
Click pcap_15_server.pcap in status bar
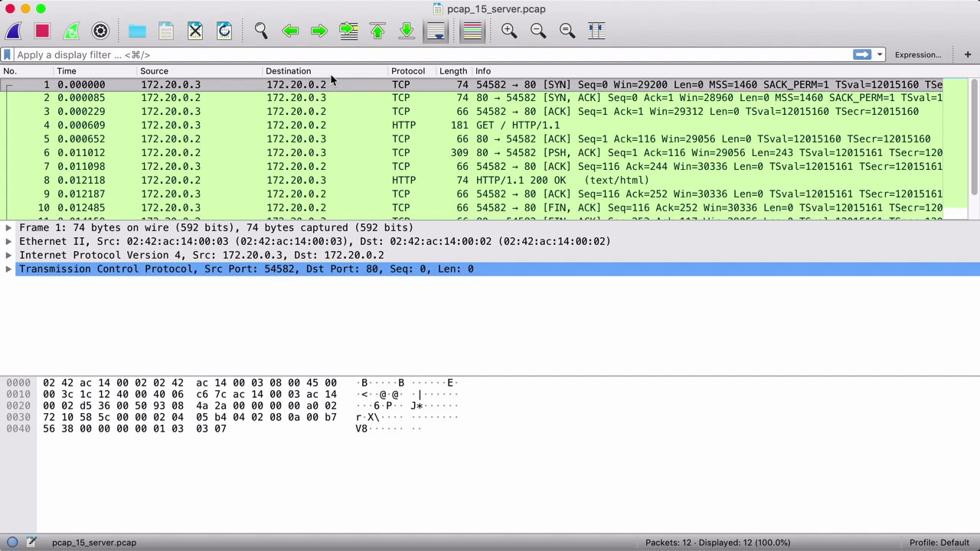(94, 543)
